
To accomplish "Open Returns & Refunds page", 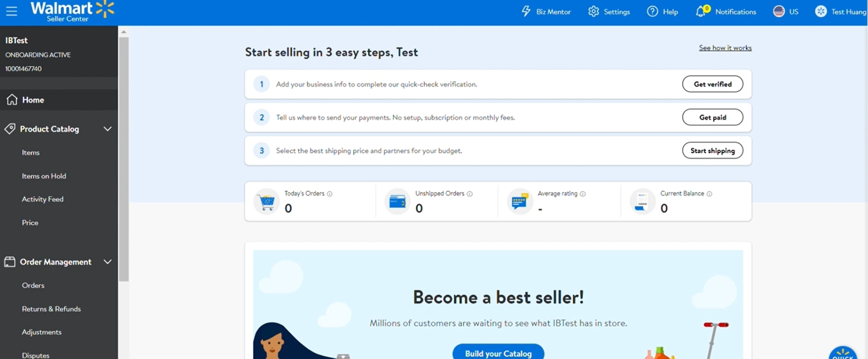I will click(x=51, y=309).
